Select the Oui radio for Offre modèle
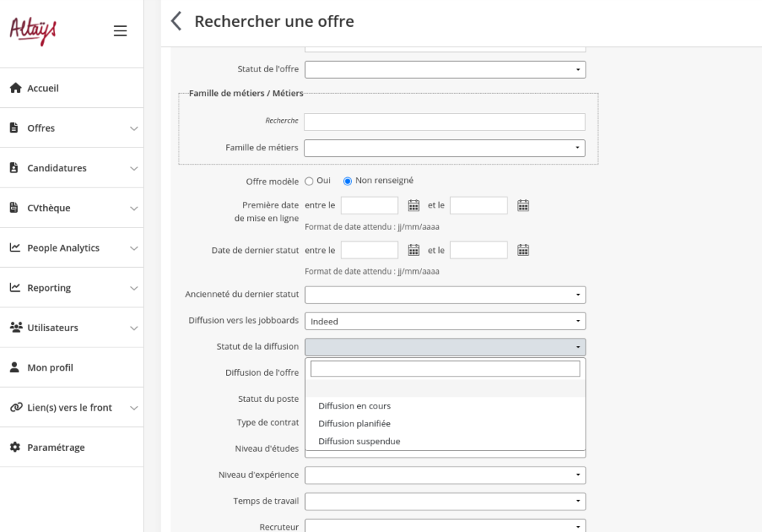Screen dimensions: 762x532 coord(309,181)
